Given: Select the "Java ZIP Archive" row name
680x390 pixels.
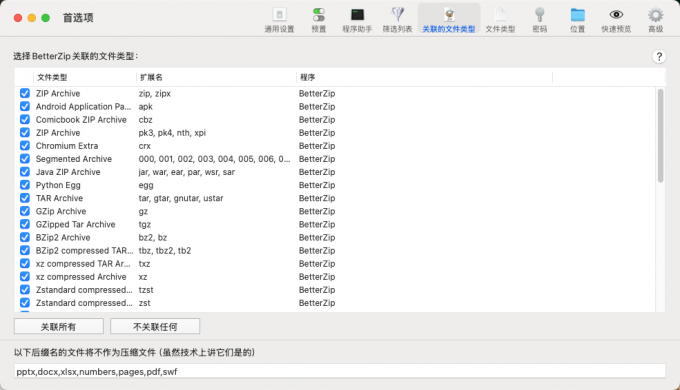Looking at the screenshot, I should pyautogui.click(x=68, y=172).
